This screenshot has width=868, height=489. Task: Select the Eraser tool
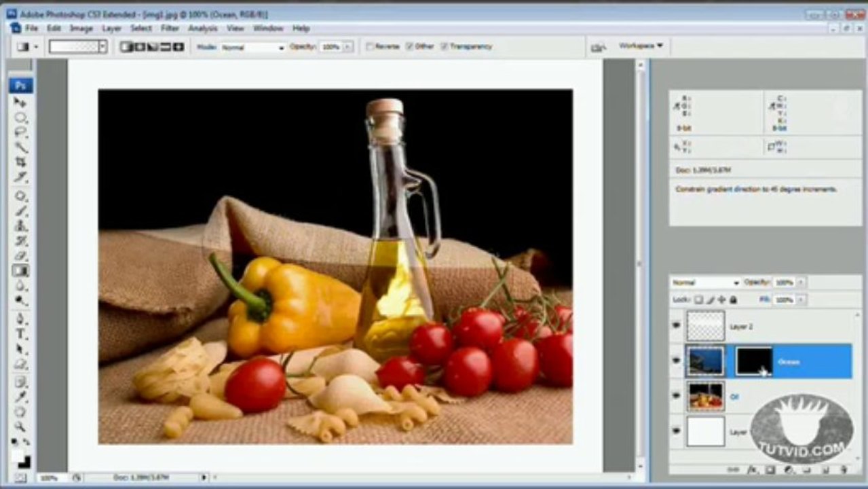(21, 255)
